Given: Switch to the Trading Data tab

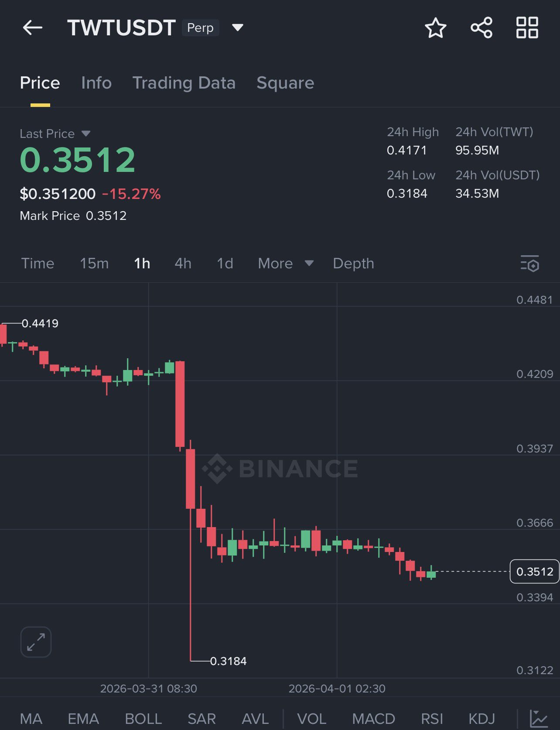Looking at the screenshot, I should (184, 83).
